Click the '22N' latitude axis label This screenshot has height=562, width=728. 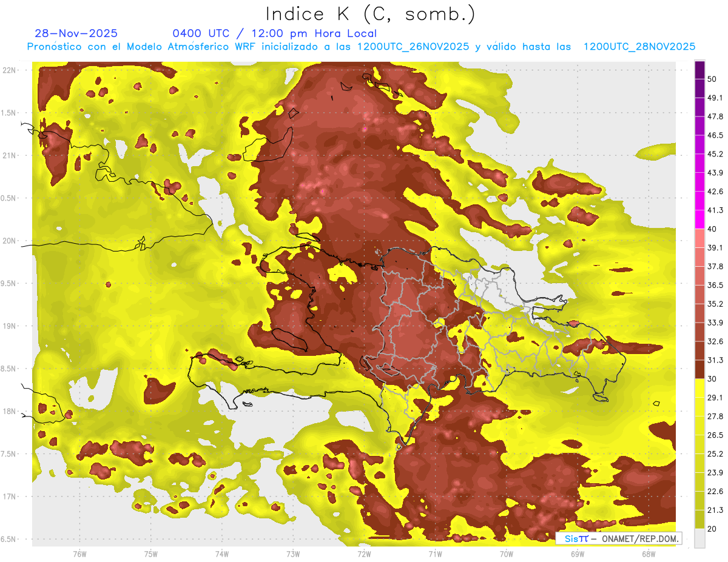pyautogui.click(x=9, y=70)
